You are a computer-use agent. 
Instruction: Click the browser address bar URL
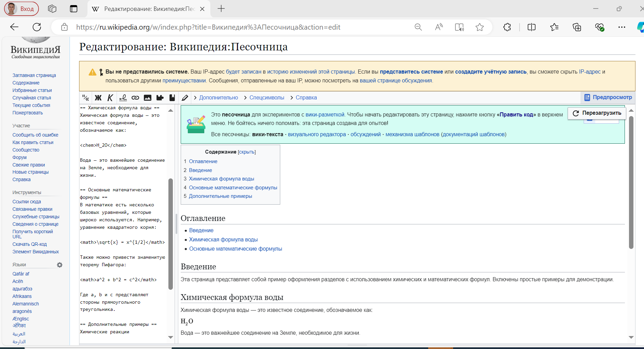click(208, 27)
